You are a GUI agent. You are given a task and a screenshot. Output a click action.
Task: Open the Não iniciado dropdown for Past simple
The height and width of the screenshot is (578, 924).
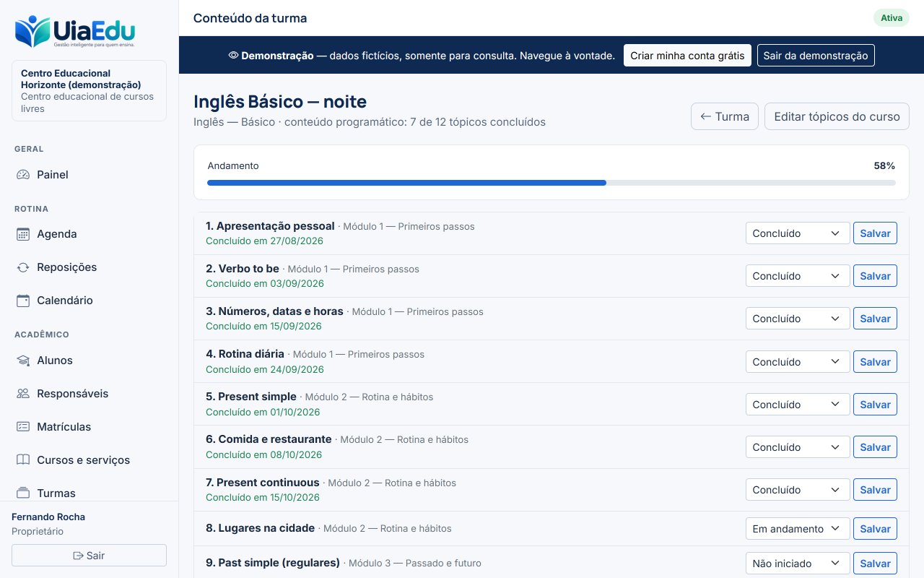point(798,564)
